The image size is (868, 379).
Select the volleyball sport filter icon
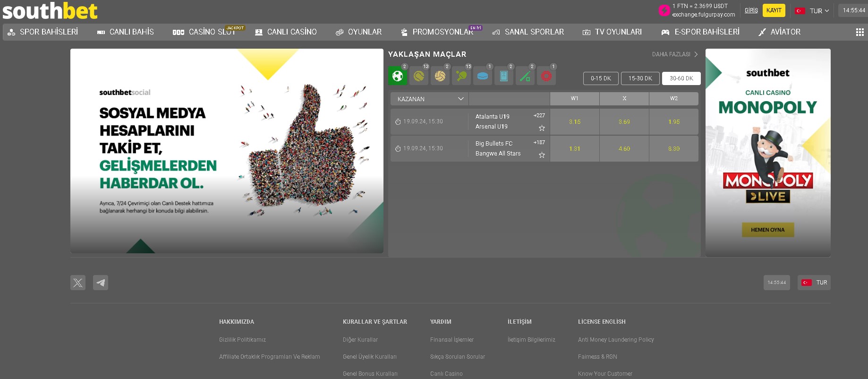coord(440,76)
